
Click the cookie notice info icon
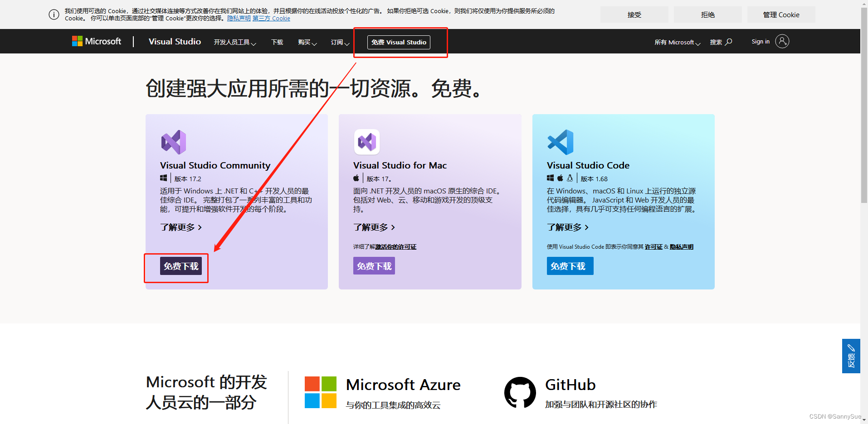tap(54, 14)
